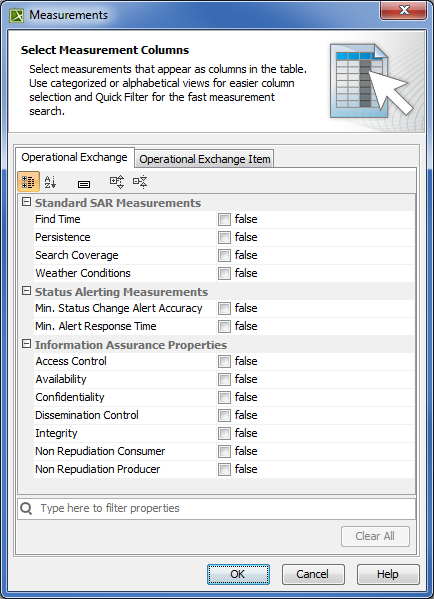Click the Cancel button
This screenshot has height=599, width=434.
pos(313,574)
